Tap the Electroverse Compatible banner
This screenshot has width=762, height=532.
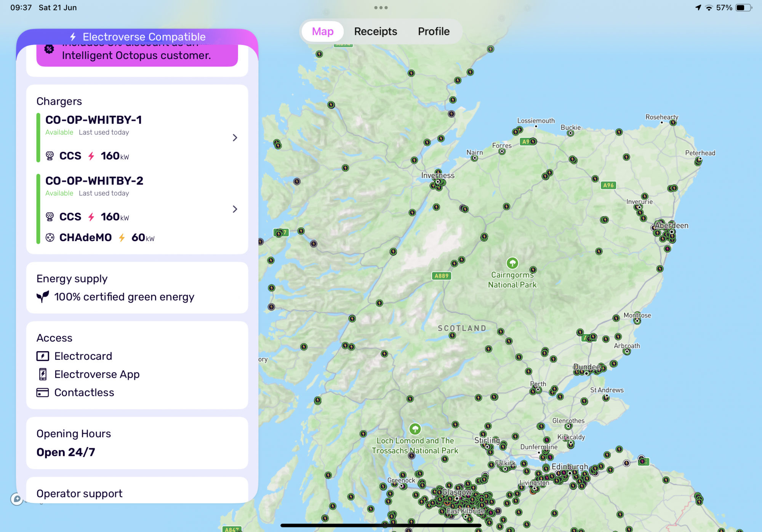[x=137, y=37]
